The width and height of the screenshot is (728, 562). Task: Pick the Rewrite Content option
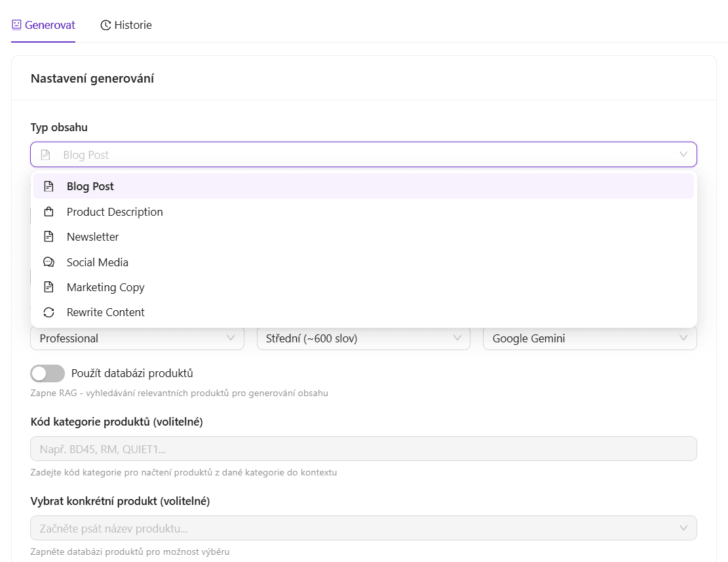105,312
